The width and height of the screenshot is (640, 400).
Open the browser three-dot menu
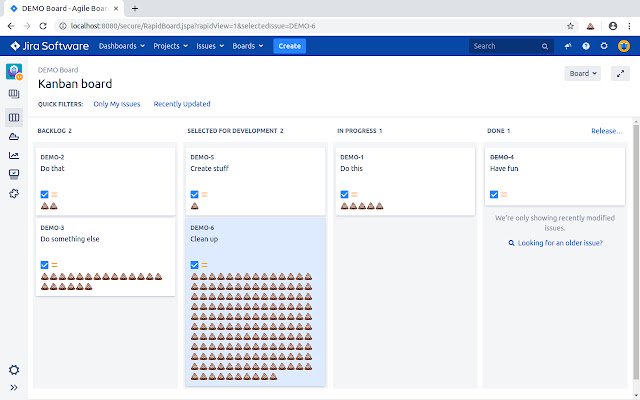[x=629, y=26]
